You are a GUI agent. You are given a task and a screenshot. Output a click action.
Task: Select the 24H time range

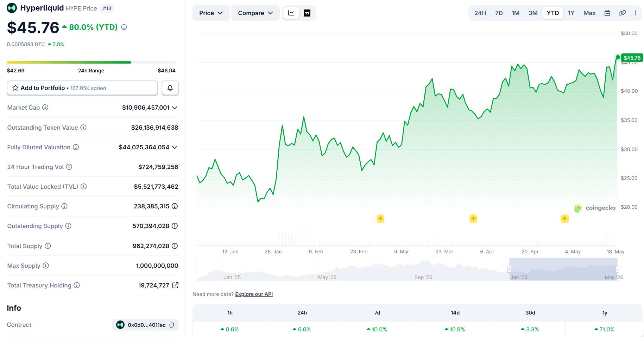[x=480, y=13]
